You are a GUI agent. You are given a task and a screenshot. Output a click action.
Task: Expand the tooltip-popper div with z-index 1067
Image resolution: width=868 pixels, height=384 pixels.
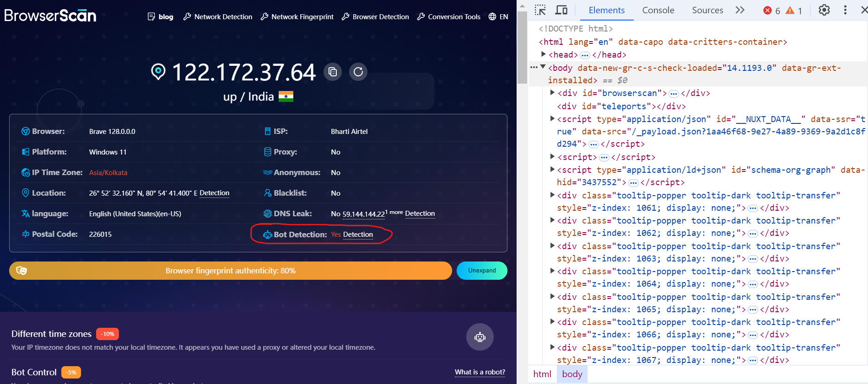pyautogui.click(x=552, y=347)
